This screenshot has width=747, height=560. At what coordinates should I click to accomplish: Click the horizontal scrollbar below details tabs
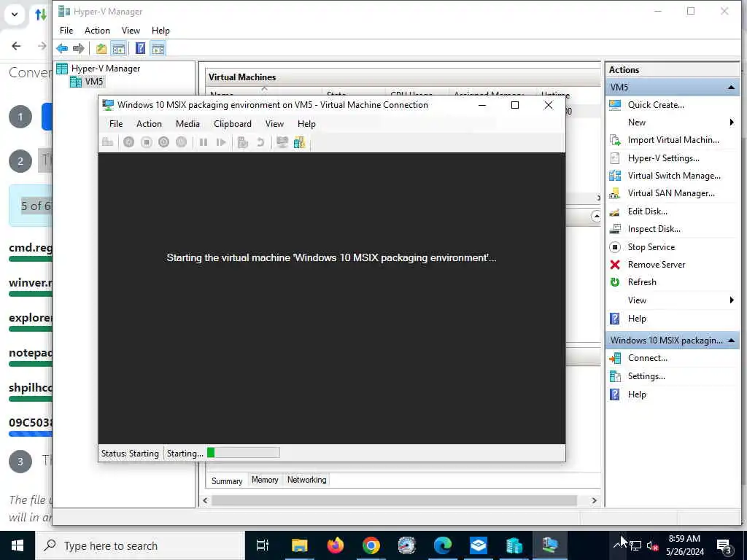[x=394, y=500]
